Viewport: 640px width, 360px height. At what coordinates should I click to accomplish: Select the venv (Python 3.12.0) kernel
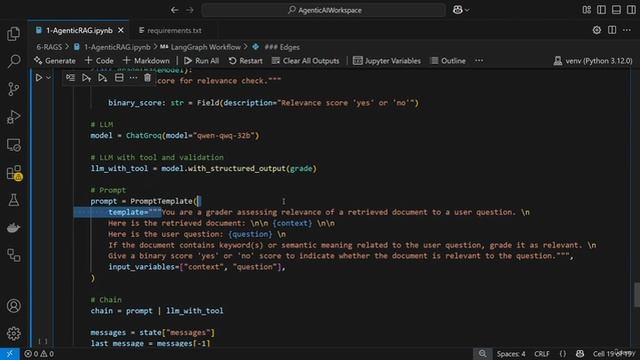click(593, 61)
